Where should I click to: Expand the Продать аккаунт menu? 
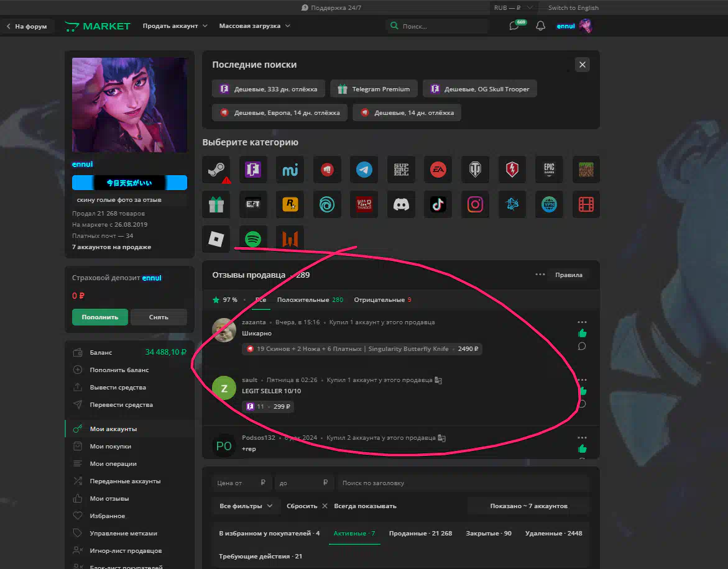coord(175,26)
